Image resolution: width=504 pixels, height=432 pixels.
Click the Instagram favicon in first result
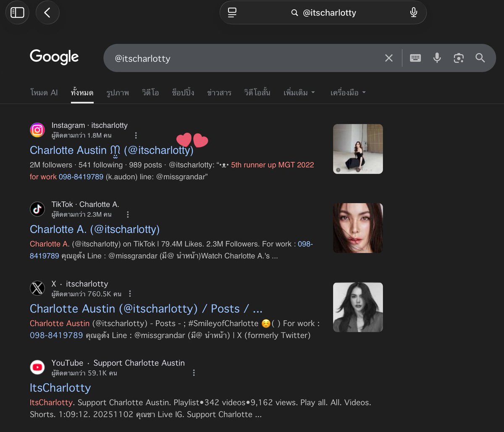tap(37, 130)
